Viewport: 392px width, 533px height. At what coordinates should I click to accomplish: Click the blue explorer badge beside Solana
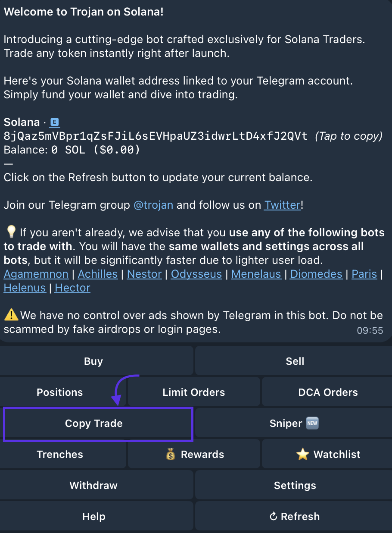55,122
